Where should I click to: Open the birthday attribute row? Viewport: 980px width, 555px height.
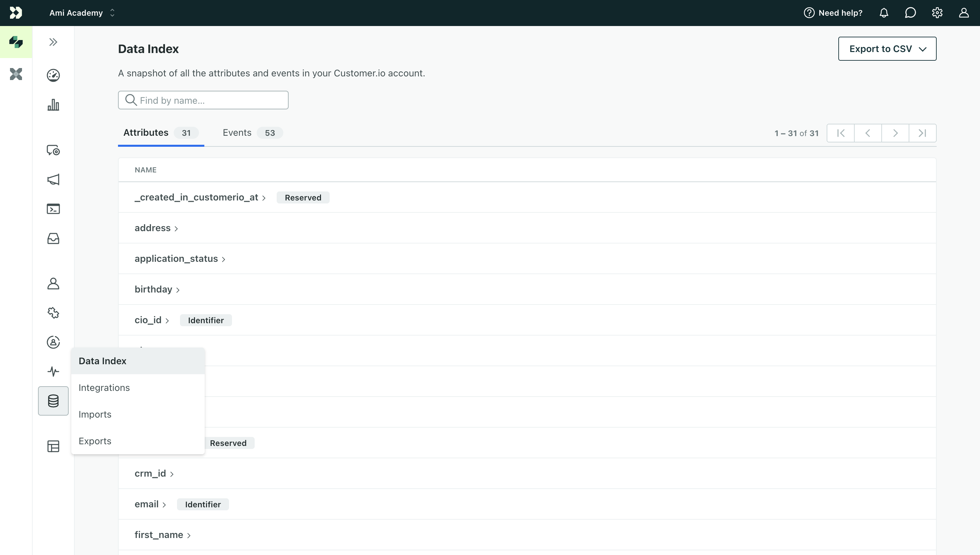click(x=527, y=289)
